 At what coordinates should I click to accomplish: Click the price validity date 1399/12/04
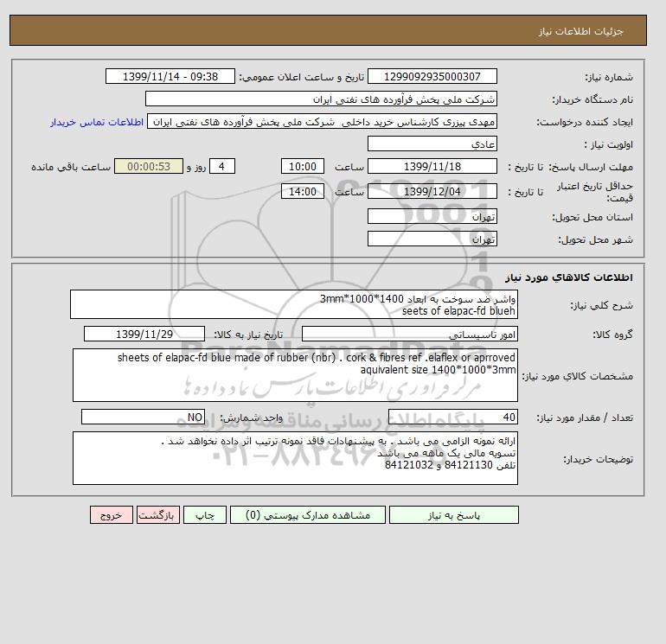pyautogui.click(x=432, y=191)
